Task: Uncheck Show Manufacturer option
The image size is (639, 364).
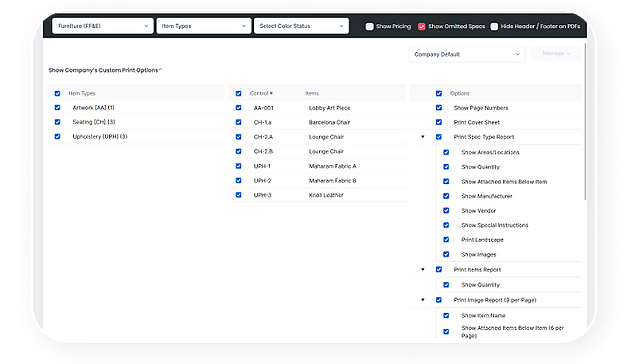Action: coord(446,196)
